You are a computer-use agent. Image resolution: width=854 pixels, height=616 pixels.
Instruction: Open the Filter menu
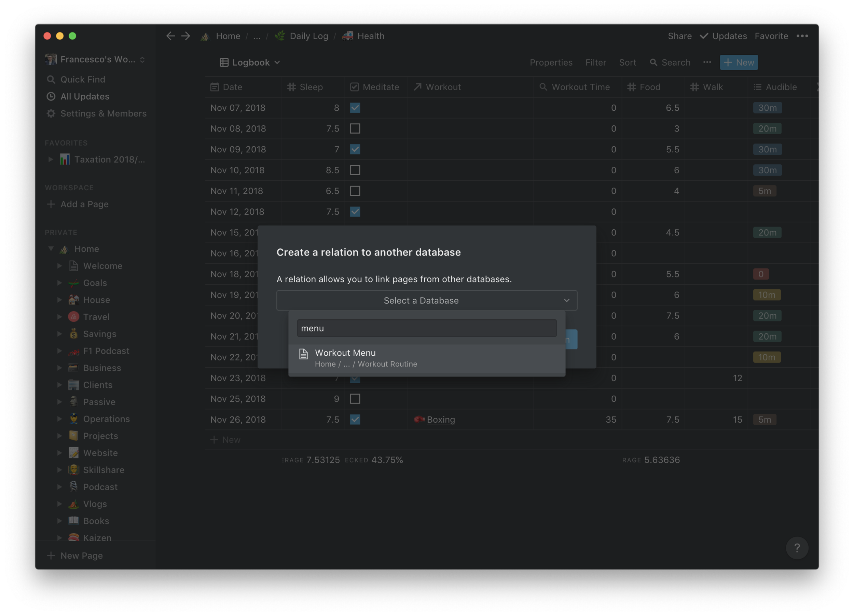point(595,63)
